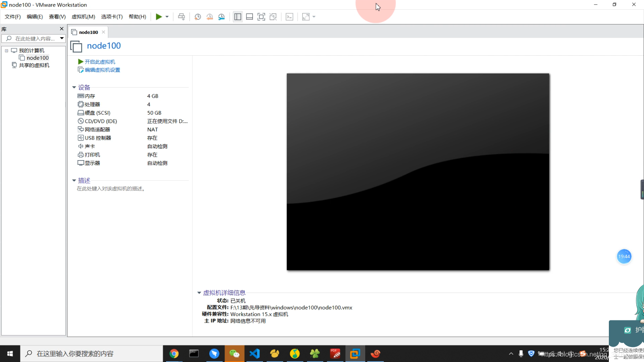
Task: Close the node100 tab
Action: click(103, 32)
